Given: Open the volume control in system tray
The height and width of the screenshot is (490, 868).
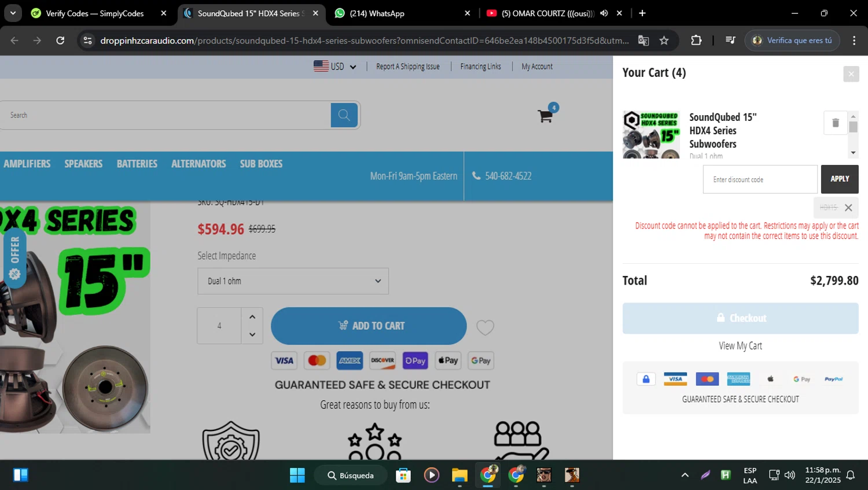Looking at the screenshot, I should pyautogui.click(x=790, y=476).
